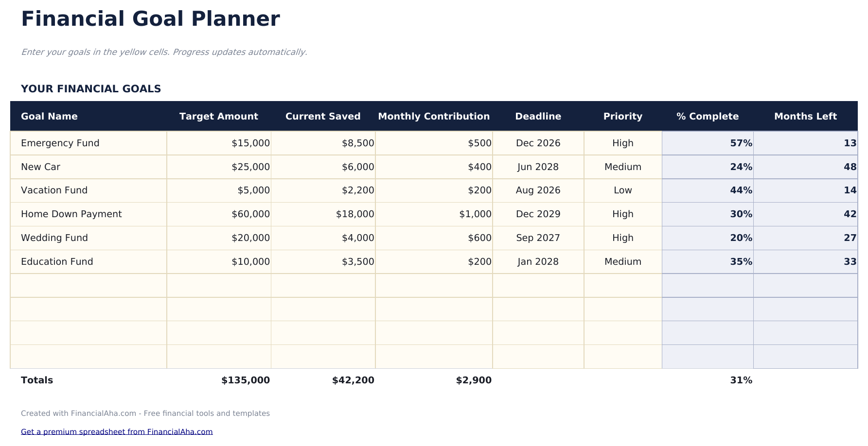Open the premium spreadsheet FinancialAha.com link
The image size is (868, 446).
pos(117,431)
